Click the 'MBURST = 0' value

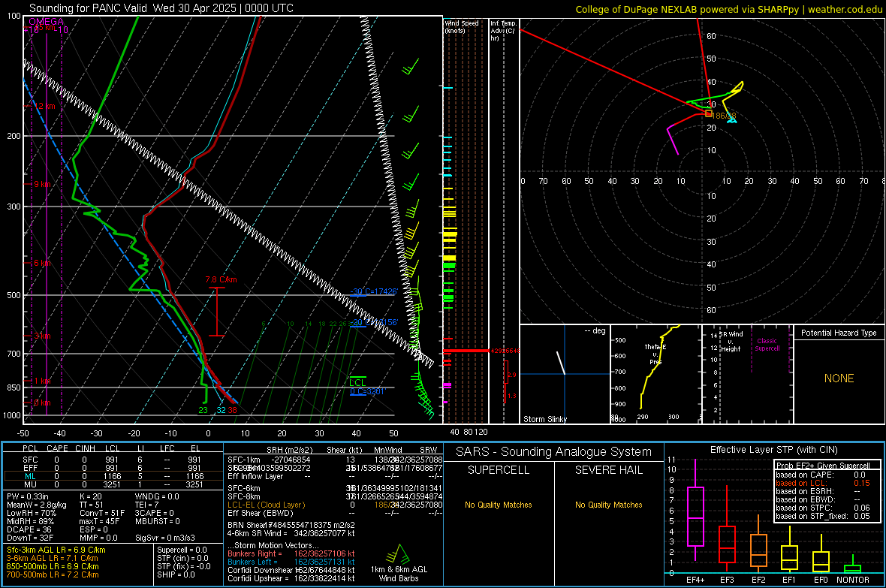coord(158,521)
